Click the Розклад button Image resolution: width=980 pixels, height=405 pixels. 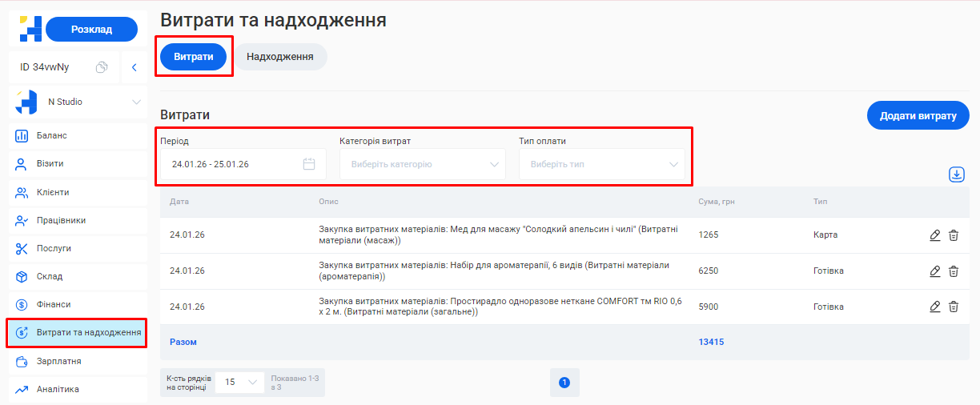[x=91, y=29]
